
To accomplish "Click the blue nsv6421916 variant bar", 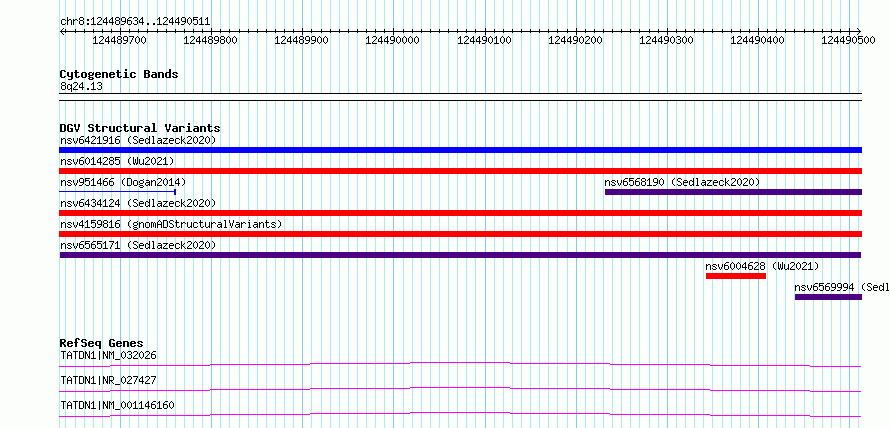I will point(460,150).
